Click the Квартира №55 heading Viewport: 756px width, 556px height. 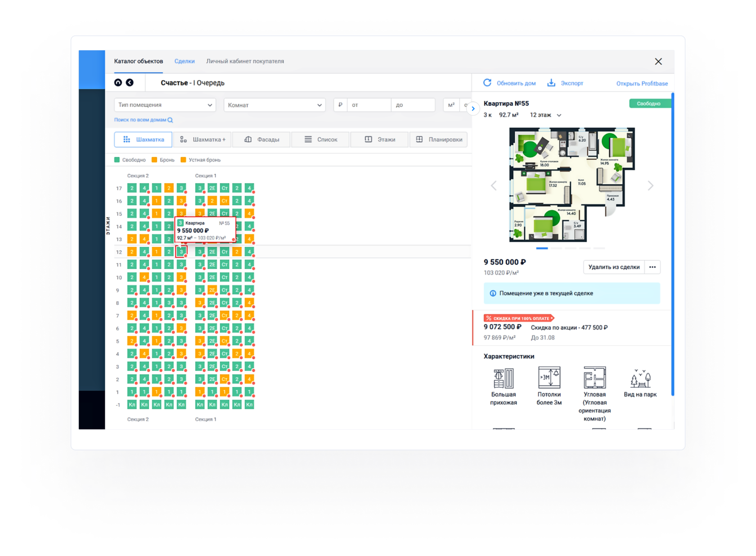pyautogui.click(x=506, y=103)
